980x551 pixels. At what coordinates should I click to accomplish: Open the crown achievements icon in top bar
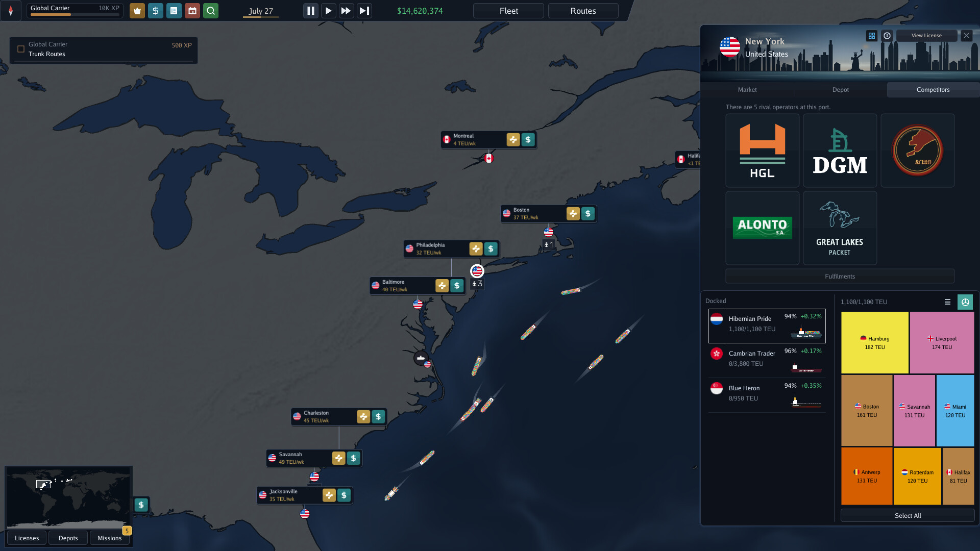click(137, 11)
